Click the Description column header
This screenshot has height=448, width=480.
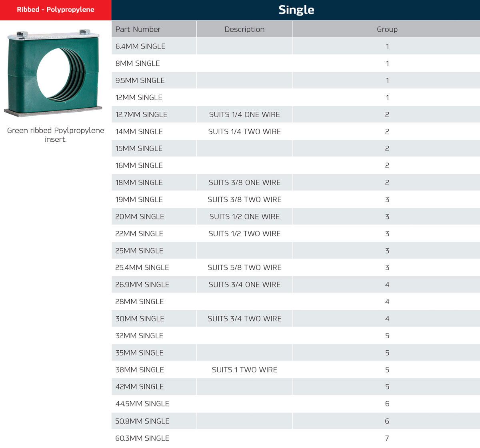point(244,29)
